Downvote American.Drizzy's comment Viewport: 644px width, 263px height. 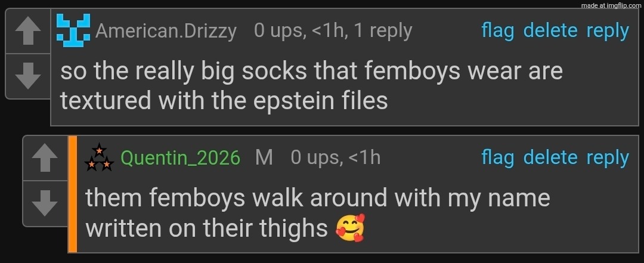pos(28,75)
